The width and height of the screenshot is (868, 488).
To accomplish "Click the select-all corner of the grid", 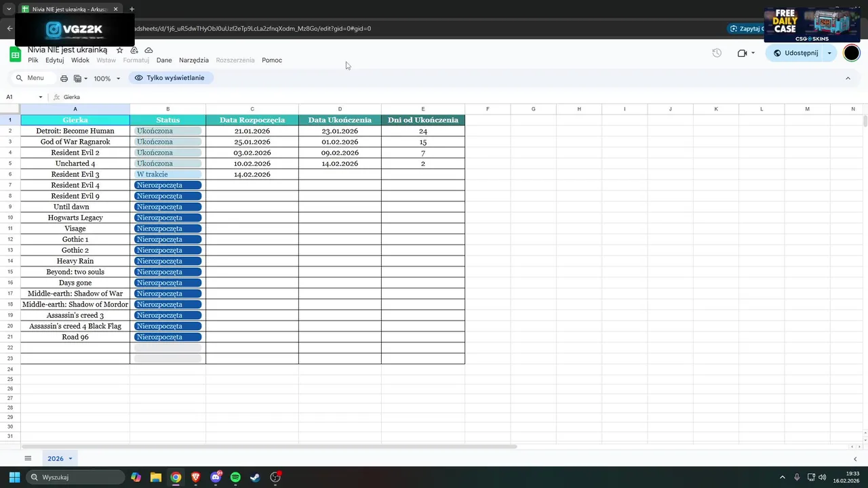I will pyautogui.click(x=10, y=108).
